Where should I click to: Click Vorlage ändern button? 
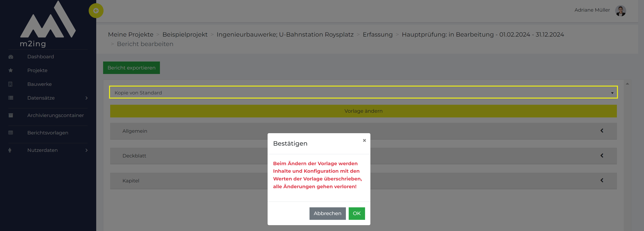pos(363,111)
